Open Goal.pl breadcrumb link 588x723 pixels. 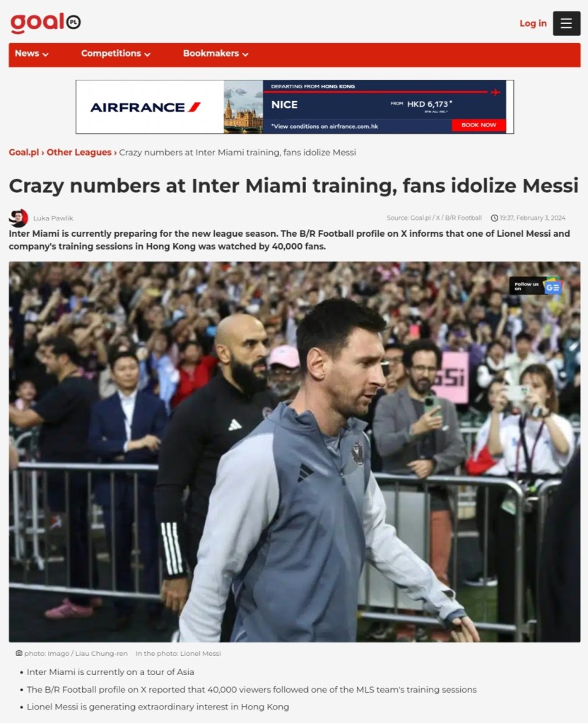click(x=24, y=152)
